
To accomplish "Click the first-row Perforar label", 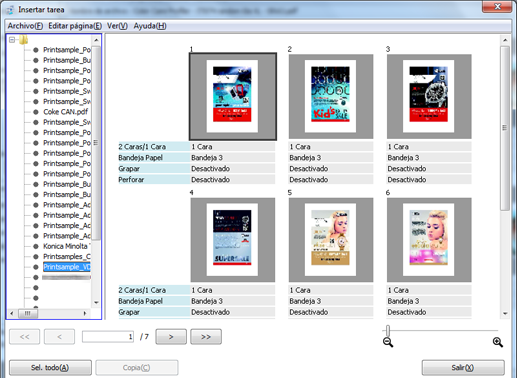I will tap(154, 180).
